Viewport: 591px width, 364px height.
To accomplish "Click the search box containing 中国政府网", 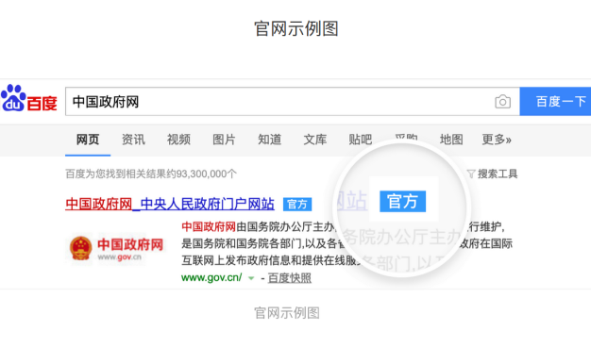I will pos(293,102).
